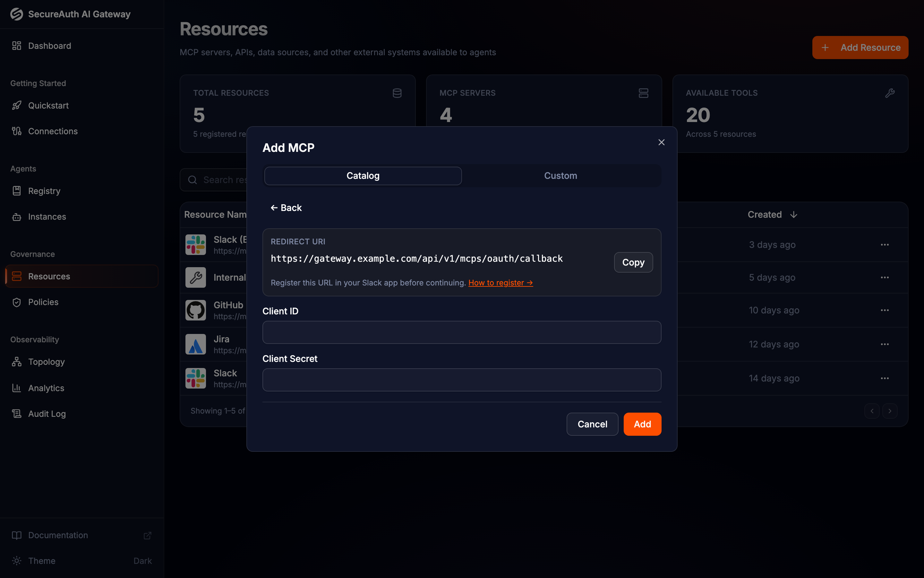Image resolution: width=924 pixels, height=578 pixels.
Task: Click the MCP Servers server icon
Action: tap(643, 93)
